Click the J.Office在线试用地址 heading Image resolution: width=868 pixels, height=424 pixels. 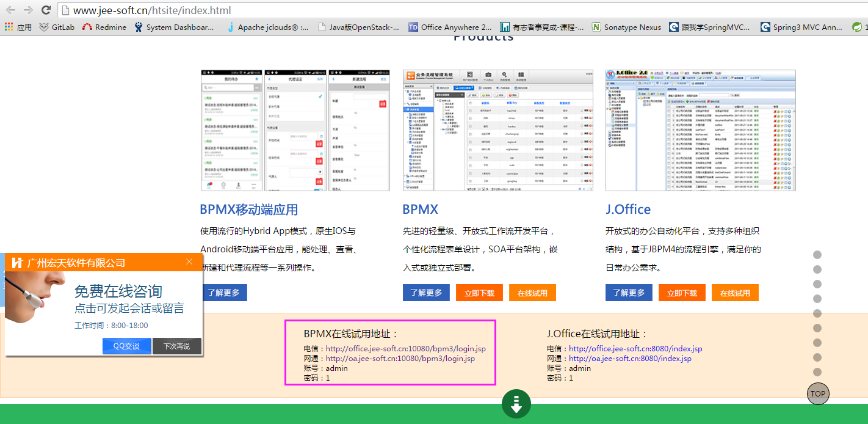click(x=597, y=334)
